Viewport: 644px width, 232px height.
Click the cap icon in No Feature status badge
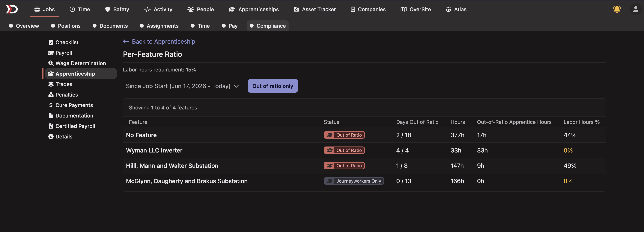tap(330, 135)
